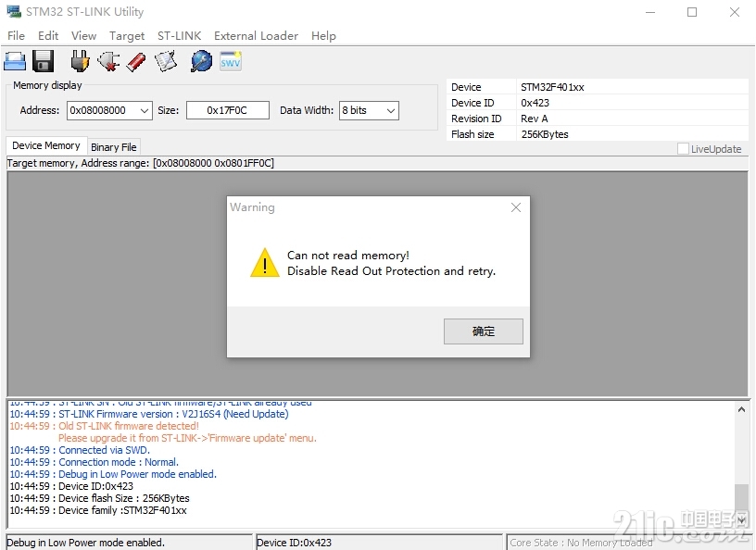Open the SWV viewer icon
This screenshot has width=756, height=550.
point(231,62)
